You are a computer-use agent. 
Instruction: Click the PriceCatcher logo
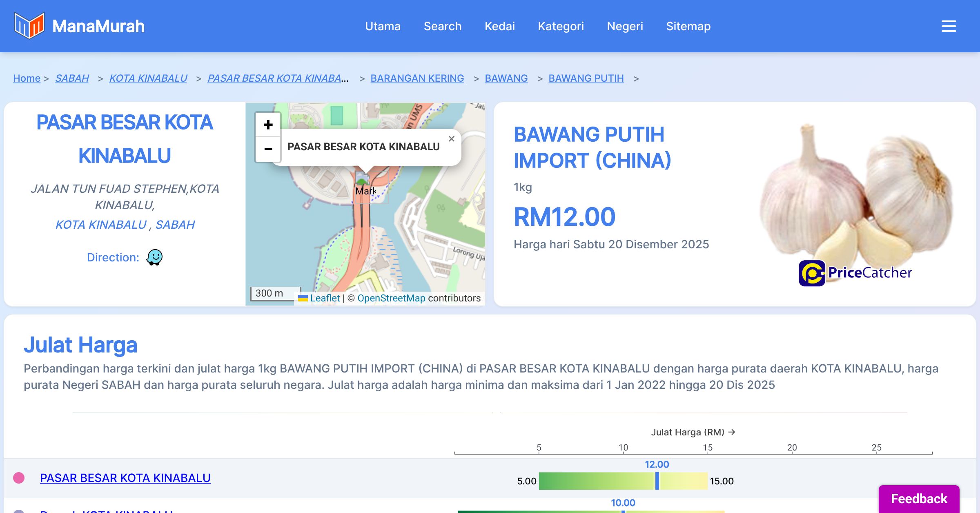tap(855, 273)
